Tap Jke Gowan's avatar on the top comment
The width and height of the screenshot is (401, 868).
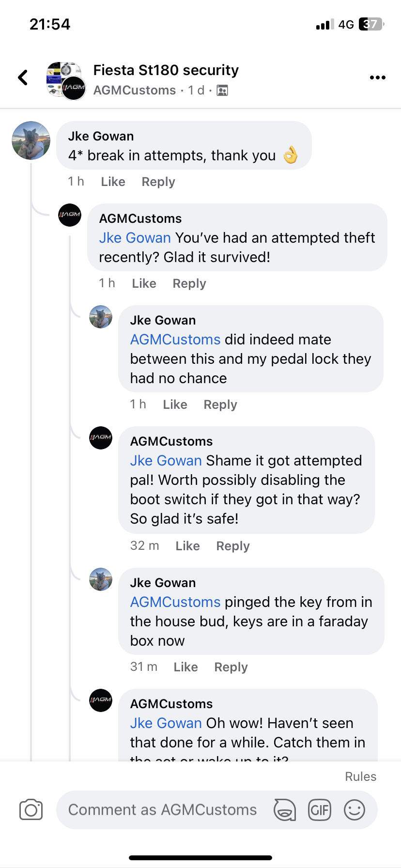31,140
